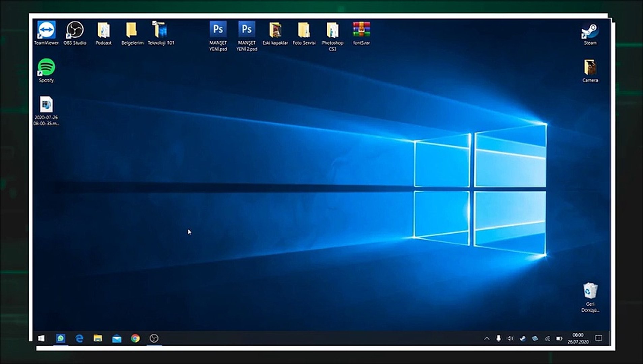The image size is (643, 364).
Task: Select the Podcast folder
Action: pos(103,33)
